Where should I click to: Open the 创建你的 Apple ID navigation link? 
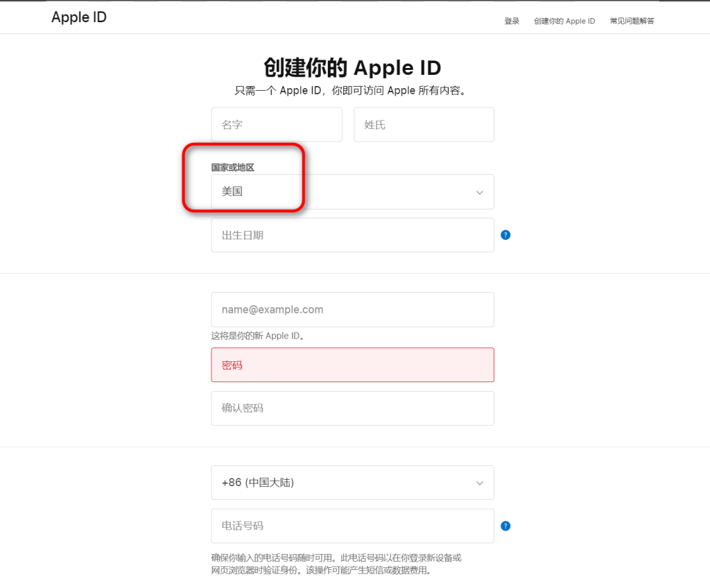[x=564, y=21]
